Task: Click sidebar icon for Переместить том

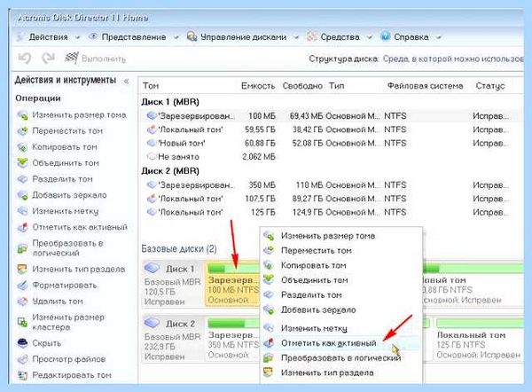Action: pyautogui.click(x=22, y=131)
